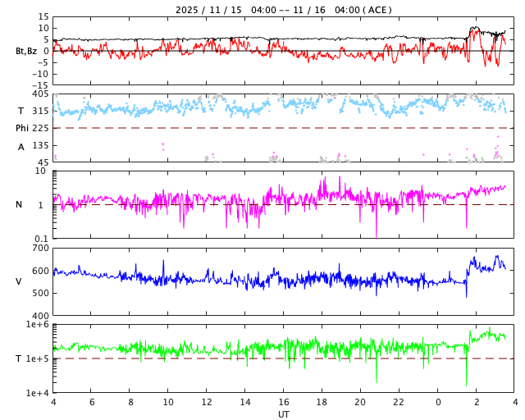The height and width of the screenshot is (420, 525).
Task: Click the 1e+6 tick on the temperature axis
Action: (38, 326)
